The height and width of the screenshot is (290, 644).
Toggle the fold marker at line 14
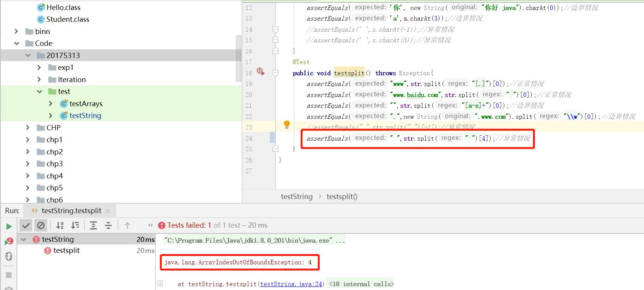coord(275,29)
